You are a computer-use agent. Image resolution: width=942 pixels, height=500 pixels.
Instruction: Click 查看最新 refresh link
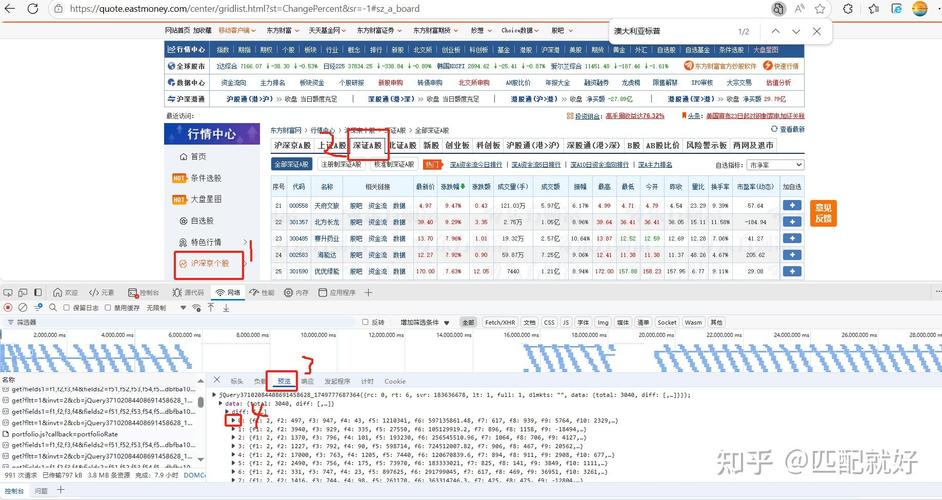coord(788,129)
